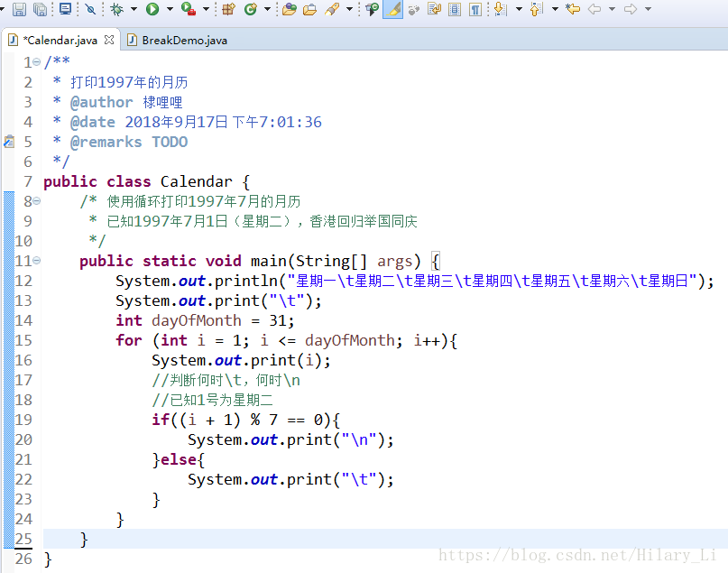Click the Debug bug icon
The width and height of the screenshot is (728, 573).
[116, 9]
